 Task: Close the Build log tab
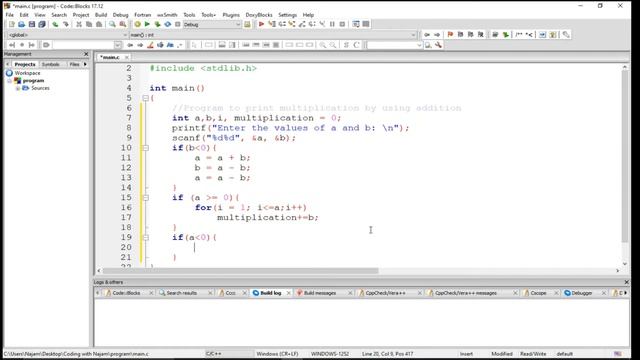[x=289, y=293]
